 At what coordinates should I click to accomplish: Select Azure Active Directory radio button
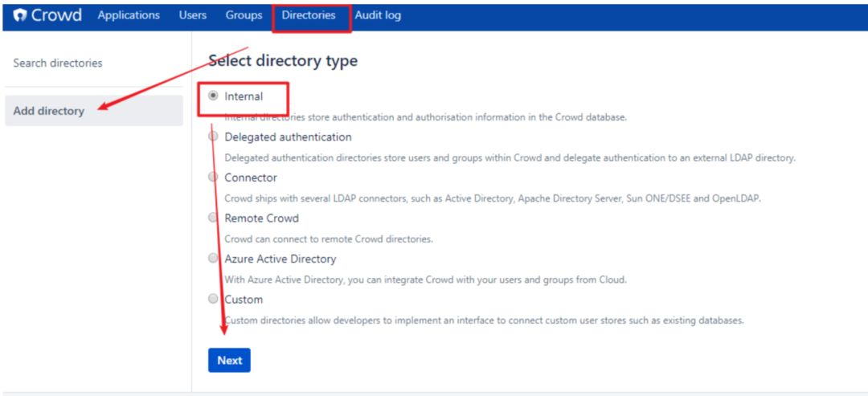pos(213,259)
